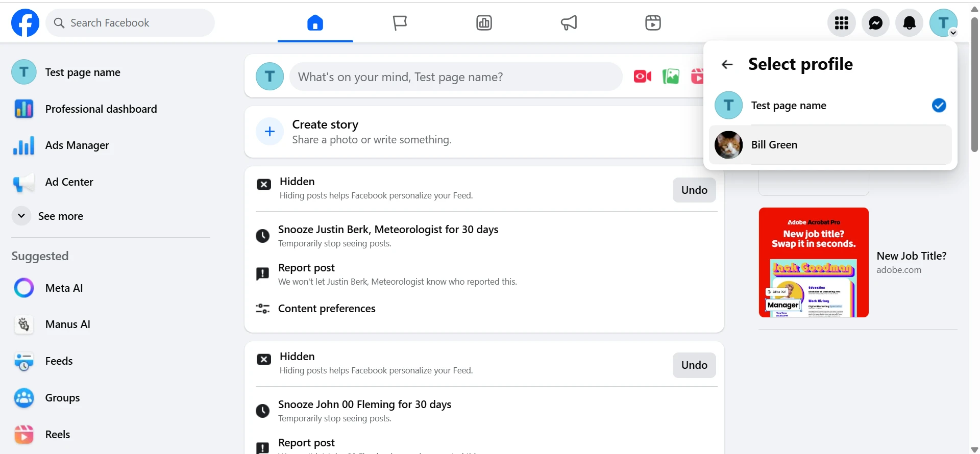This screenshot has width=980, height=454.
Task: Add a Photo/video to post
Action: pos(671,77)
